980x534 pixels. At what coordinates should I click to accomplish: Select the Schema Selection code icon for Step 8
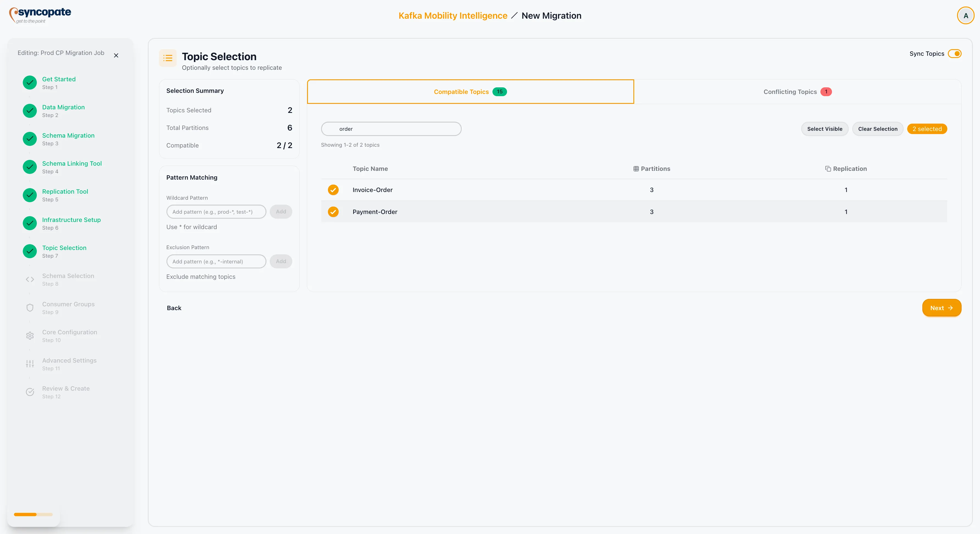pos(30,279)
